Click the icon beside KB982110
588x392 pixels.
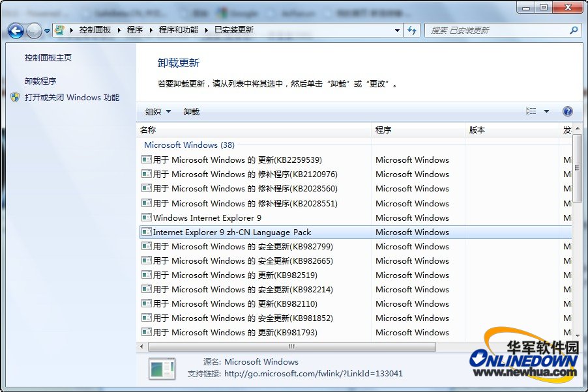tap(147, 303)
